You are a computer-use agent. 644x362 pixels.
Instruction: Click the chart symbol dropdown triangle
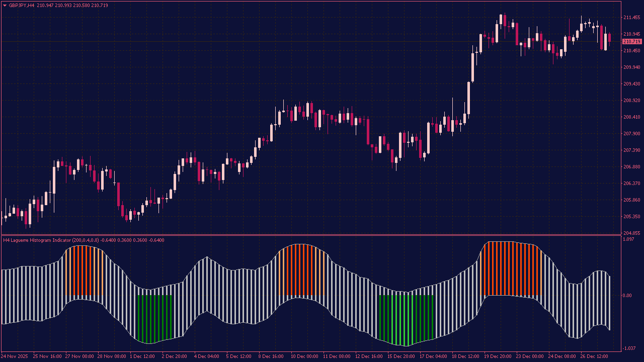[x=5, y=4]
